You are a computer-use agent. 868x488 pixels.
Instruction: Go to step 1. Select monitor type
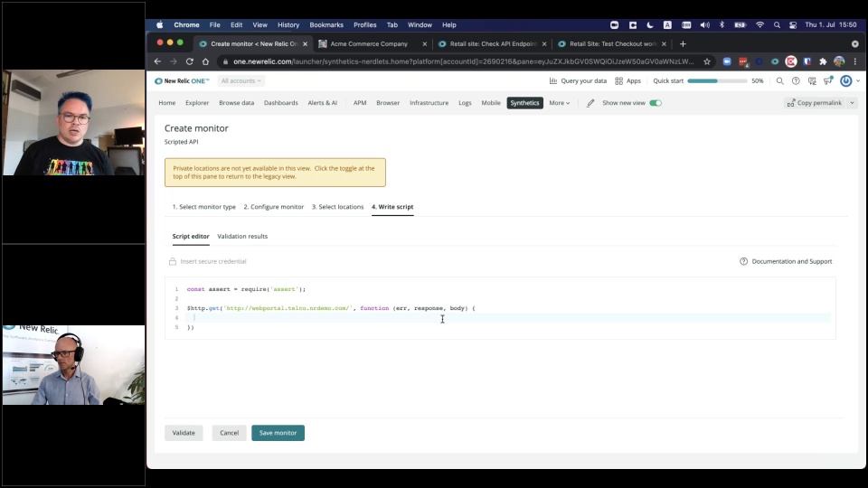203,207
